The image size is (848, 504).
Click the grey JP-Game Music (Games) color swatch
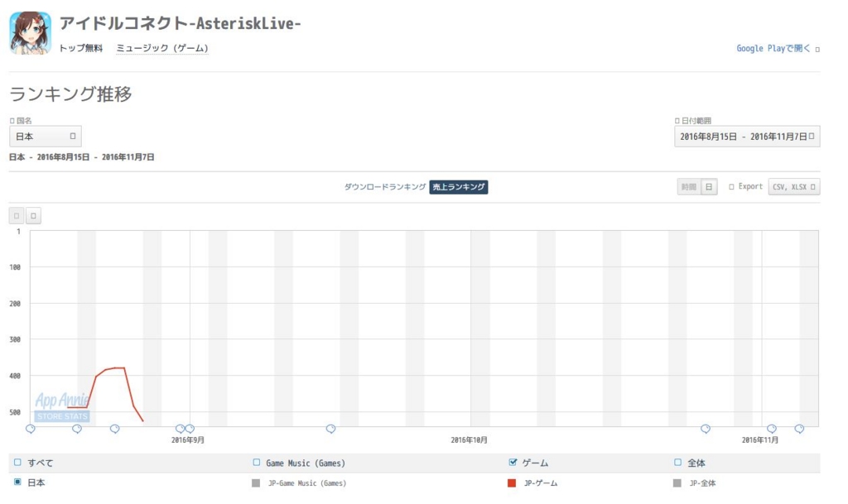click(256, 483)
